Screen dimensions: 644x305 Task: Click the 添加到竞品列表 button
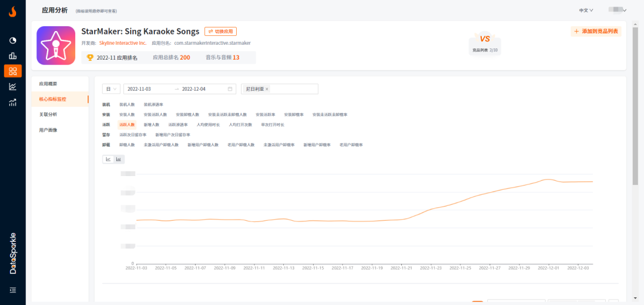[596, 31]
